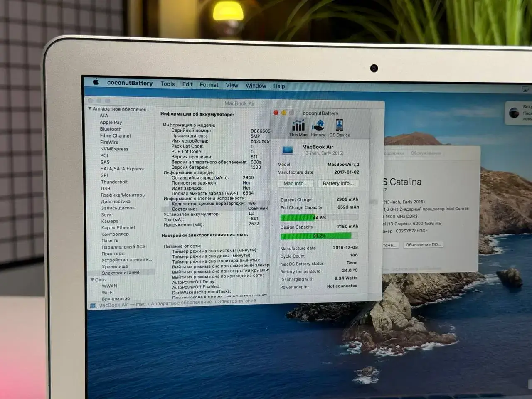Select SPI in the sidebar

coord(104,175)
